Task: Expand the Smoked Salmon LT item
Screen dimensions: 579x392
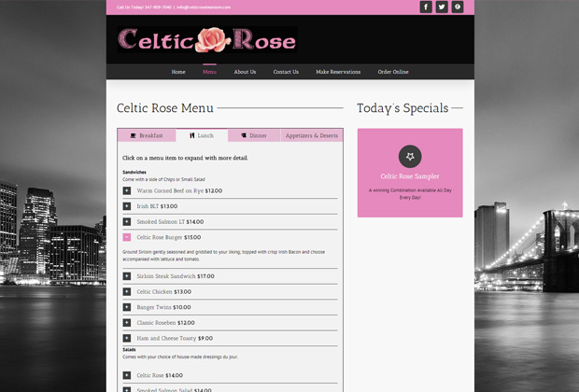Action: (x=127, y=222)
